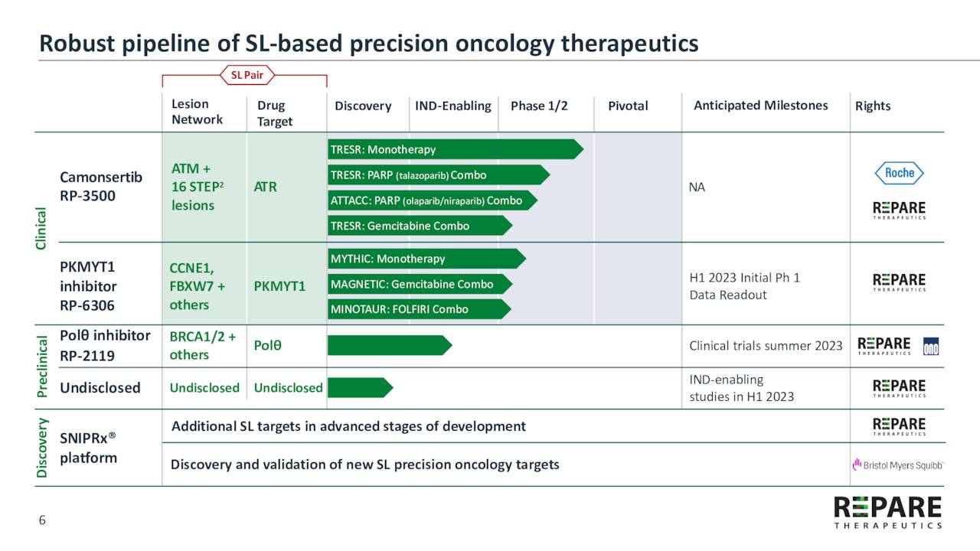Click the Repare logo beneath the Roche logo
Viewport: 980px width, 551px height.
click(899, 210)
